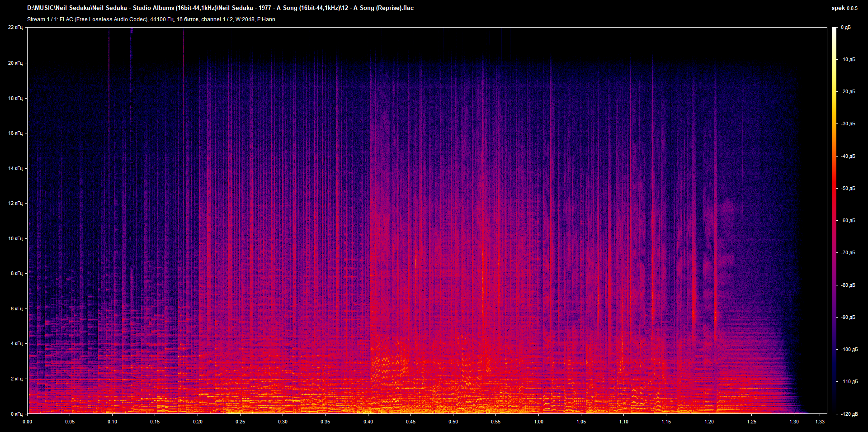
Task: Click the 0:10 time axis label
Action: pyautogui.click(x=113, y=422)
